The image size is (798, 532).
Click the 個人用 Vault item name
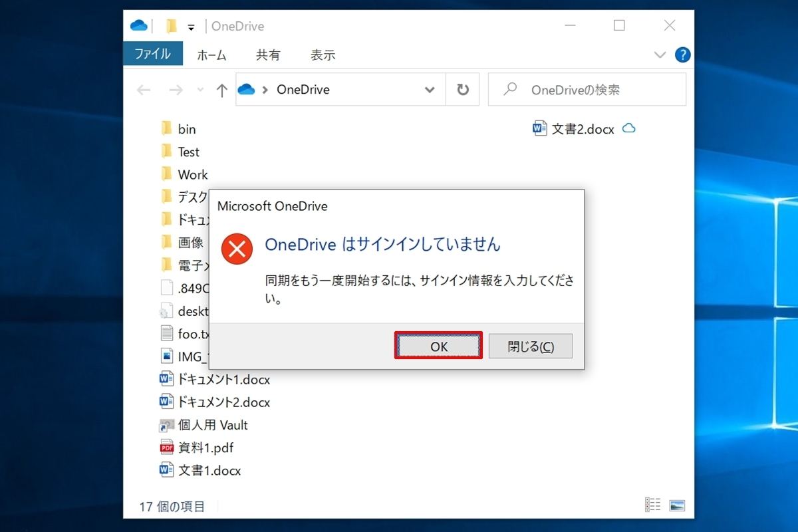tap(213, 425)
